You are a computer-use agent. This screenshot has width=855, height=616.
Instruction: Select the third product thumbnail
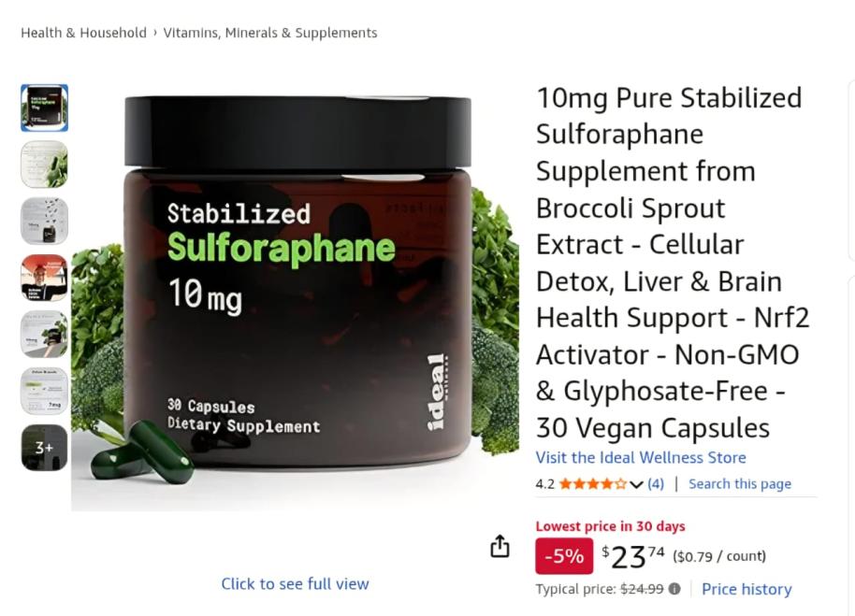point(45,222)
